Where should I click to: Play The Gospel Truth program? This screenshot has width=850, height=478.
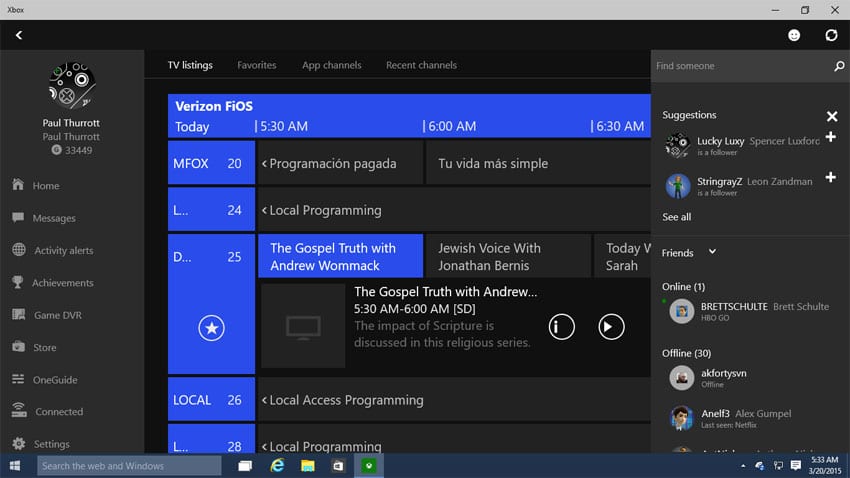pos(611,326)
